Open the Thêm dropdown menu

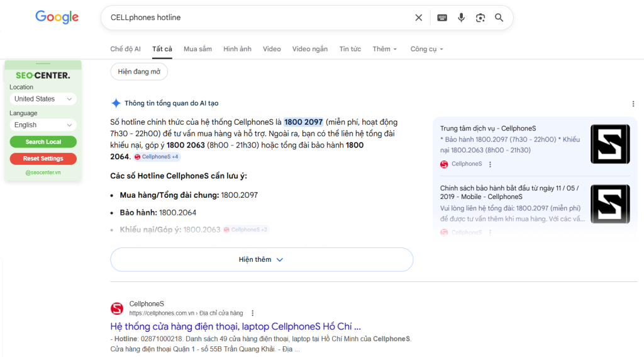click(385, 49)
